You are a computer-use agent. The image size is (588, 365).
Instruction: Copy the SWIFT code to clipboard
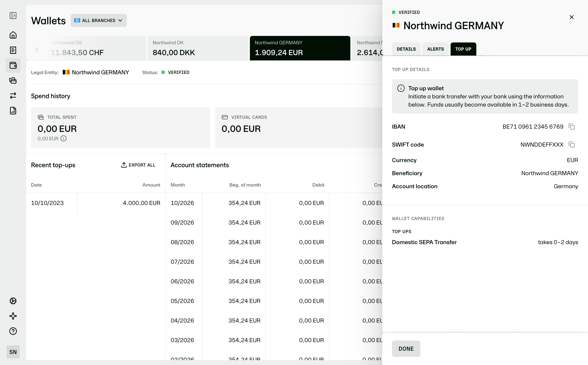(x=572, y=145)
